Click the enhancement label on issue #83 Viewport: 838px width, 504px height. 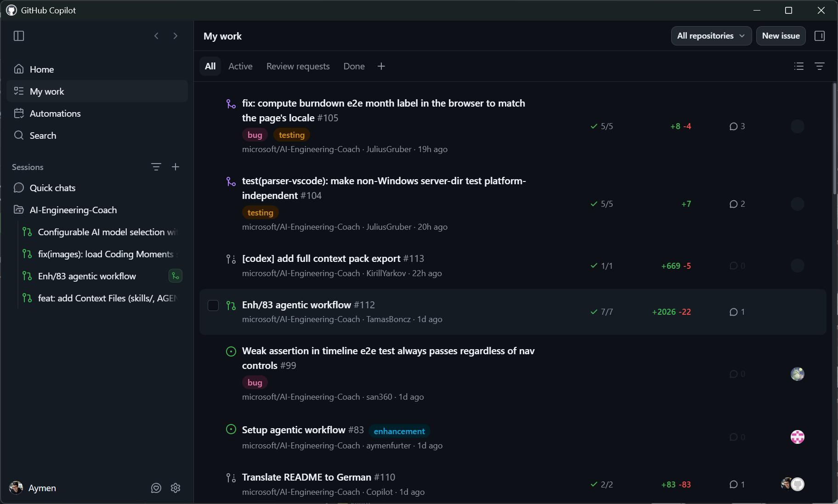[399, 431]
